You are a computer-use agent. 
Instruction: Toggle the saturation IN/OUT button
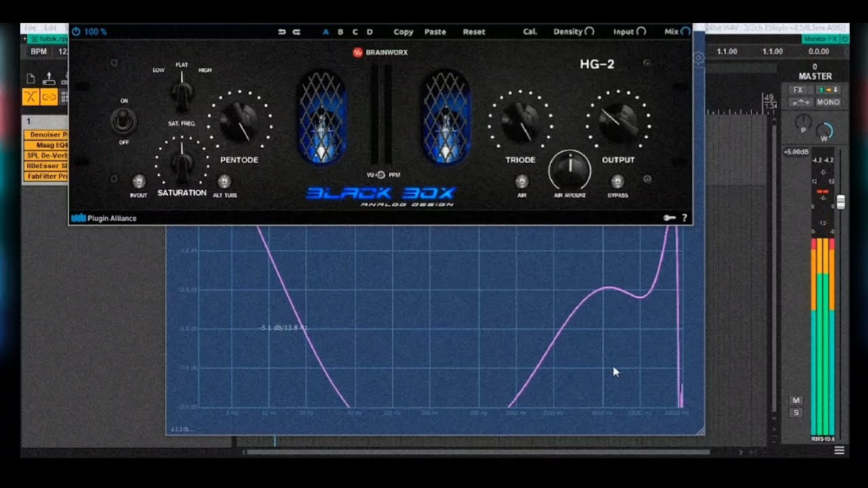tap(138, 182)
